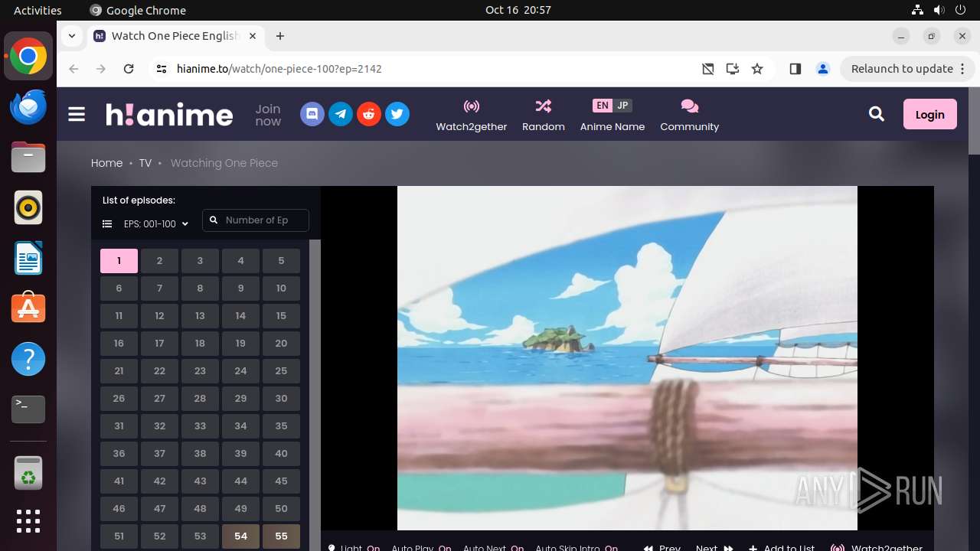The image size is (980, 551).
Task: Go to Home breadcrumb
Action: tap(106, 163)
